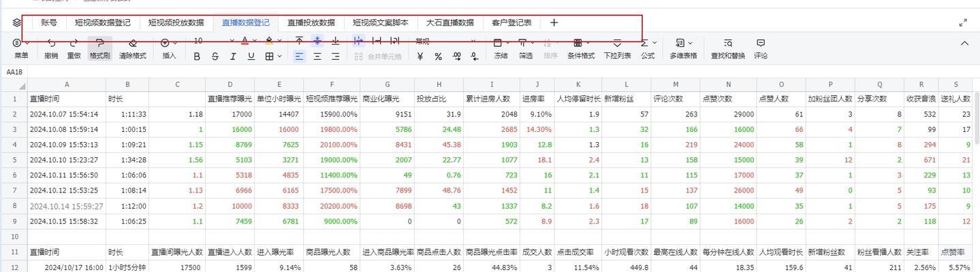Open 筛选 filter options
Image resolution: width=980 pixels, height=272 pixels.
pos(525,49)
